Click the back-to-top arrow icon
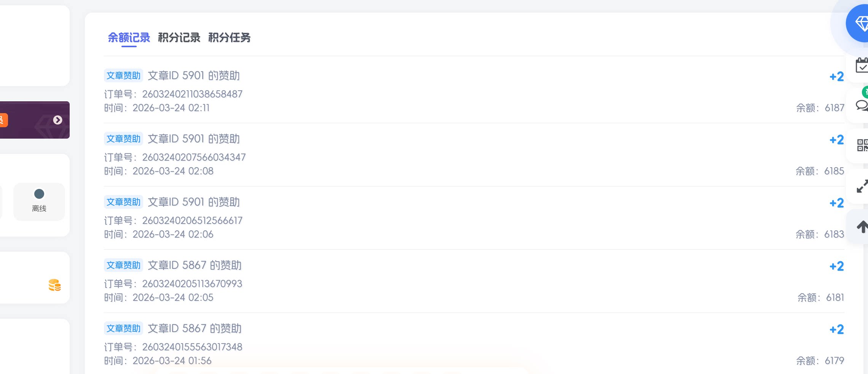The image size is (868, 374). tap(862, 227)
